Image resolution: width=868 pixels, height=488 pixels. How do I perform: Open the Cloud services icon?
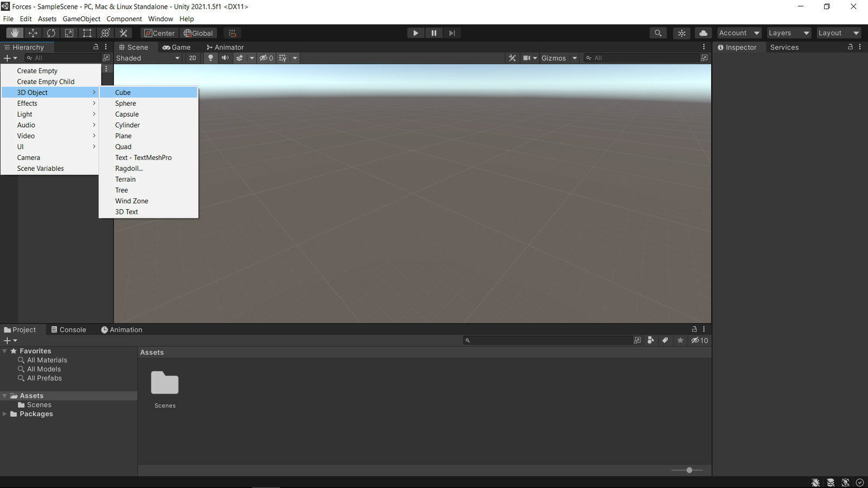pos(703,33)
